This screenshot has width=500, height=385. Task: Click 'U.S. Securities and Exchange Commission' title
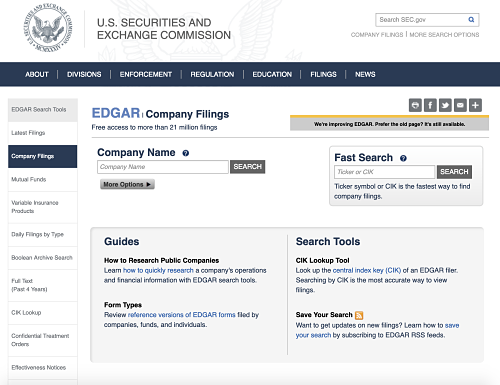[164, 29]
